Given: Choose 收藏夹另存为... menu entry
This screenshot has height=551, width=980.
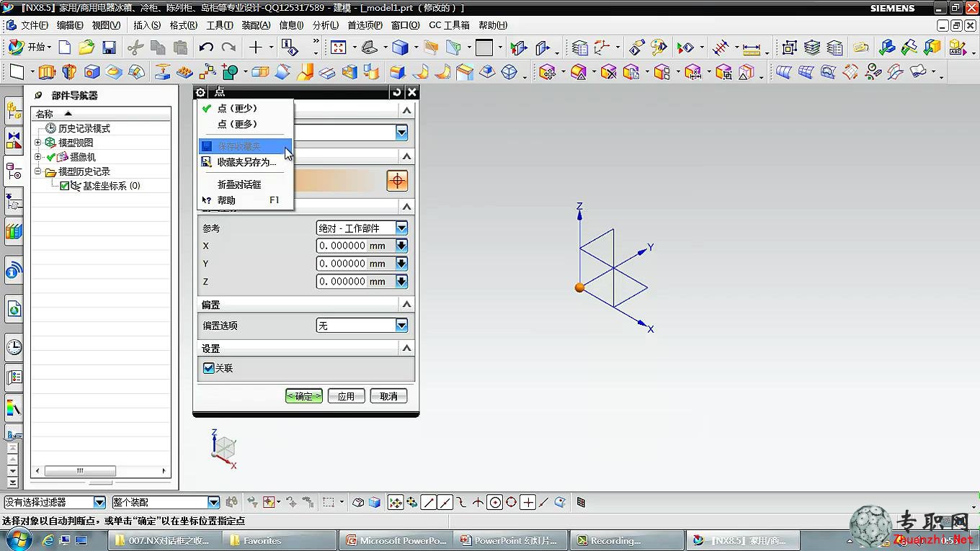Looking at the screenshot, I should 246,162.
